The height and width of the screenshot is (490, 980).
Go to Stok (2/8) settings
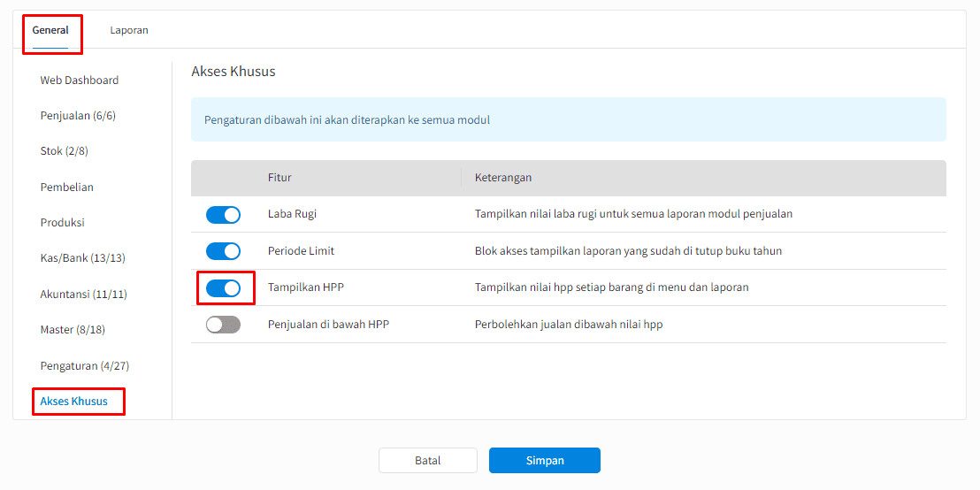coord(64,151)
